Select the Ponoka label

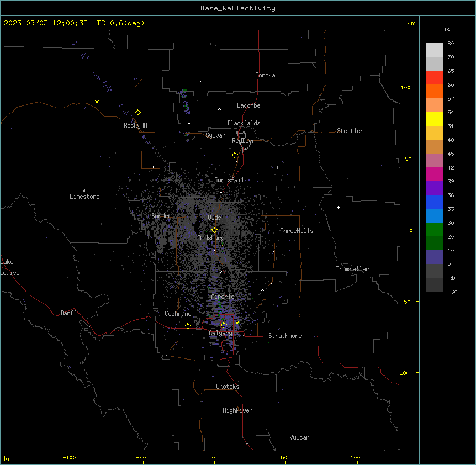pos(265,75)
